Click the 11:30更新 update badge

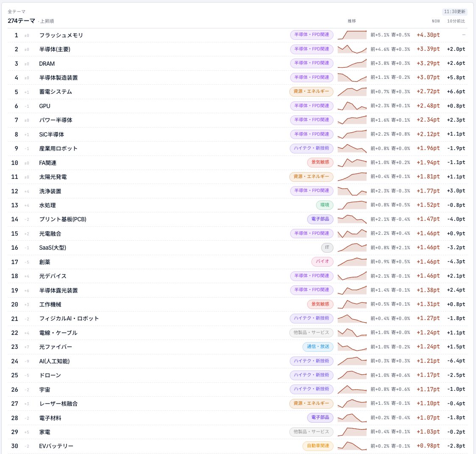[454, 11]
